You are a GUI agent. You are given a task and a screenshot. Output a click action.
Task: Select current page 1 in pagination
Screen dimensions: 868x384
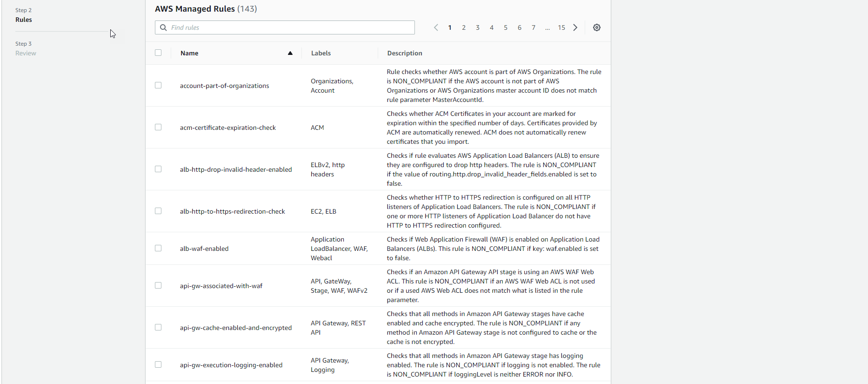450,27
